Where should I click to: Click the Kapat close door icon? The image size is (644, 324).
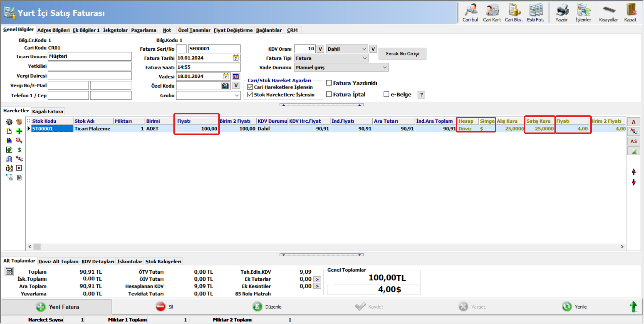(631, 13)
